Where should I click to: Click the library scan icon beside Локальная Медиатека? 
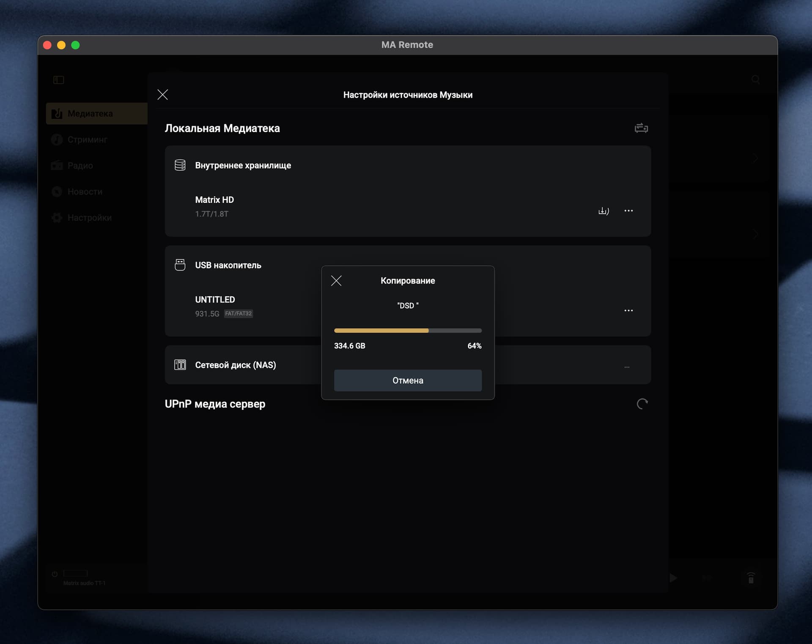tap(641, 128)
